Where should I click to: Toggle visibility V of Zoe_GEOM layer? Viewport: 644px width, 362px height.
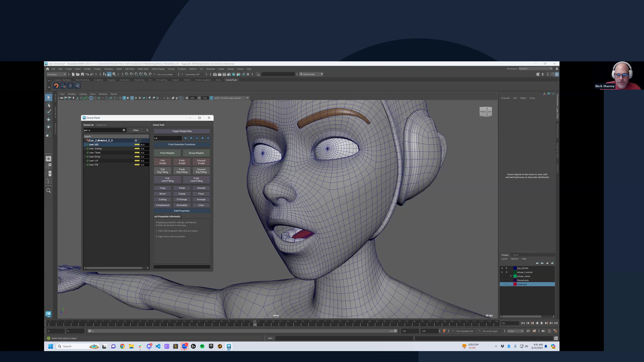pyautogui.click(x=502, y=268)
